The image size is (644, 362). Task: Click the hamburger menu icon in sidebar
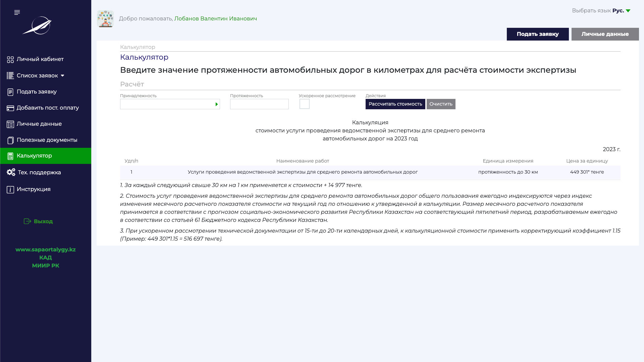[17, 12]
